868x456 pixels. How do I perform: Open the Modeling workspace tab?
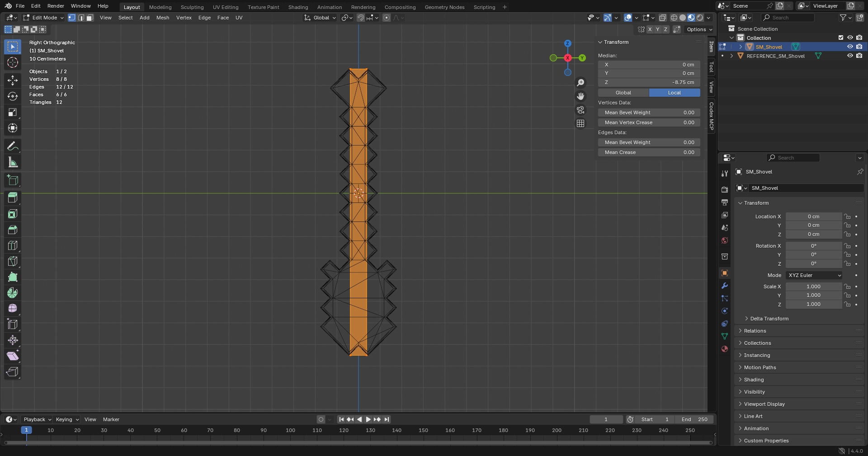[160, 7]
